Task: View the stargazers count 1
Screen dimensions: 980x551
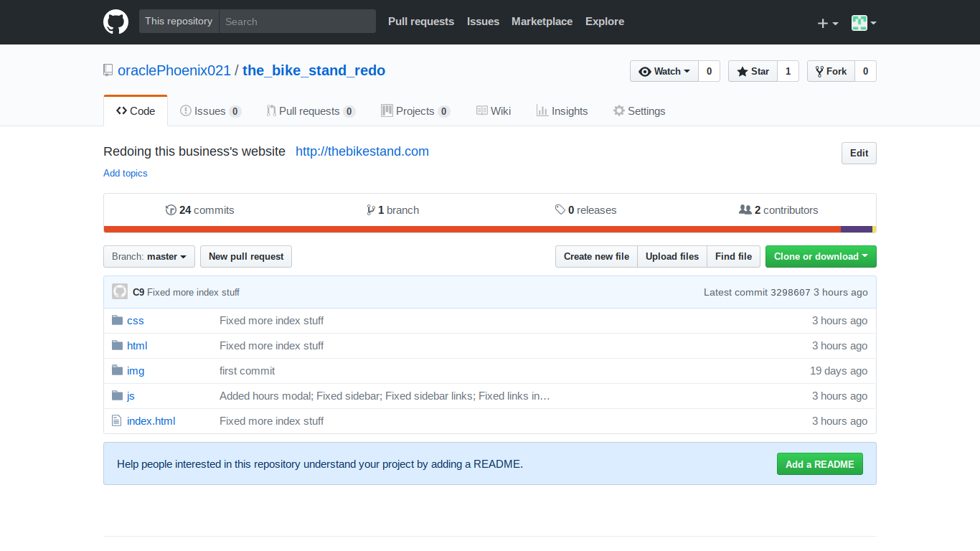Action: [788, 71]
